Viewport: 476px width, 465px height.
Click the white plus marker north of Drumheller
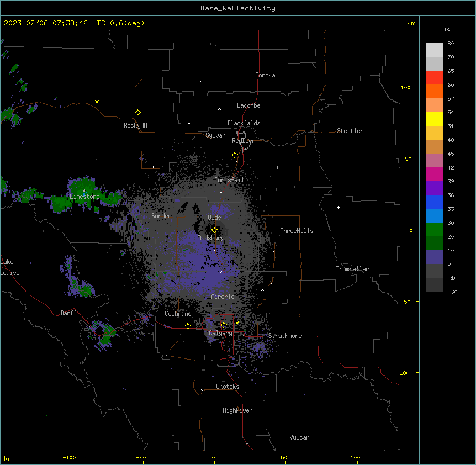(x=338, y=207)
